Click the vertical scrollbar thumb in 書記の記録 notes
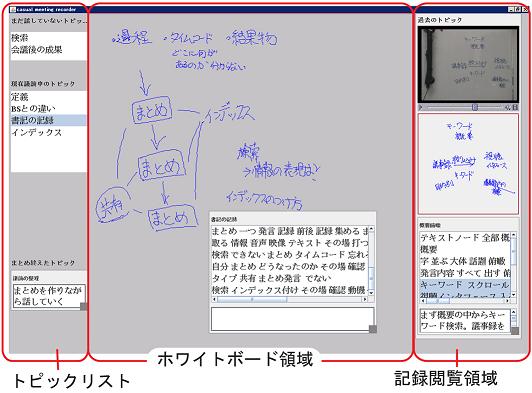Image resolution: width=532 pixels, height=393 pixels. coord(371,277)
